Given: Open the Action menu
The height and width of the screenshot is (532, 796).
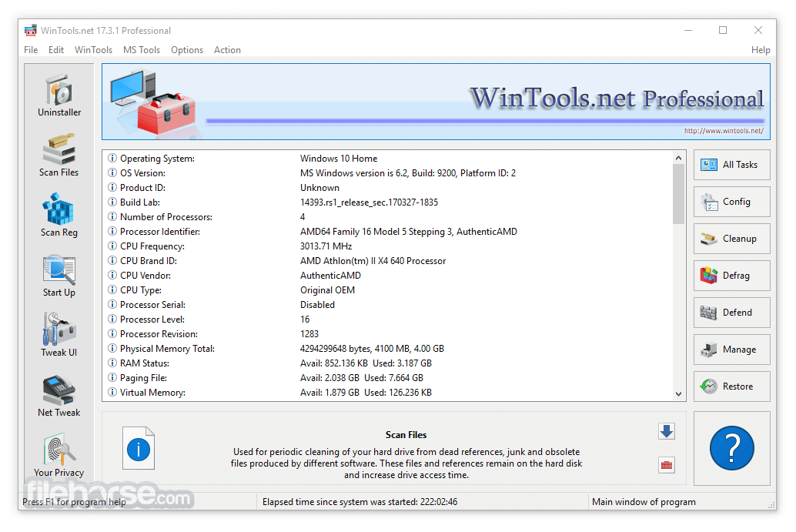Looking at the screenshot, I should click(x=227, y=50).
